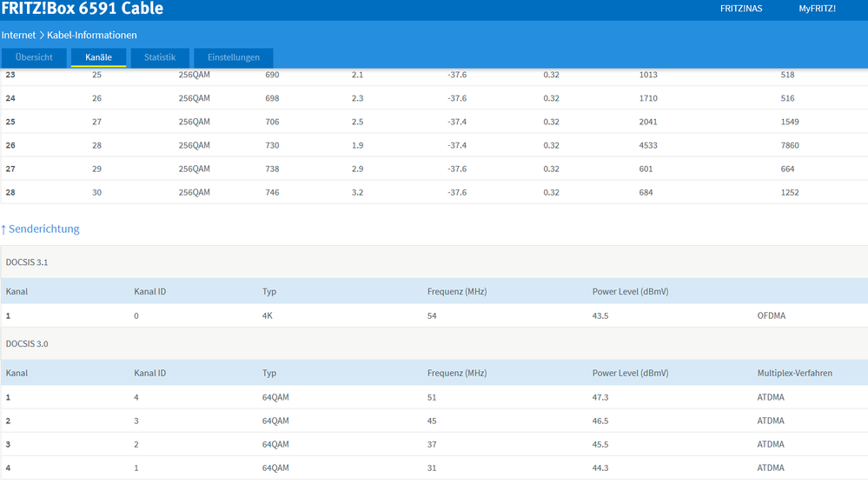Click the 45 MHz frequency cell
868x484 pixels.
432,421
